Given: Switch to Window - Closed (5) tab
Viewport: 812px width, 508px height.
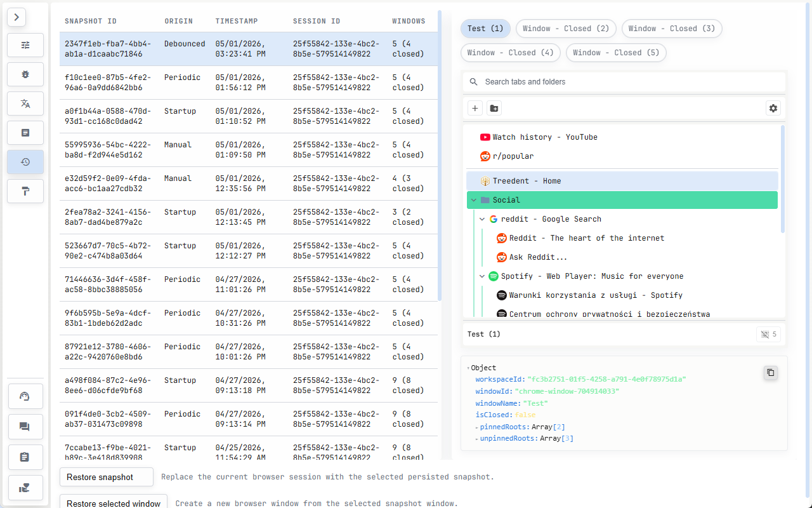Looking at the screenshot, I should (616, 53).
